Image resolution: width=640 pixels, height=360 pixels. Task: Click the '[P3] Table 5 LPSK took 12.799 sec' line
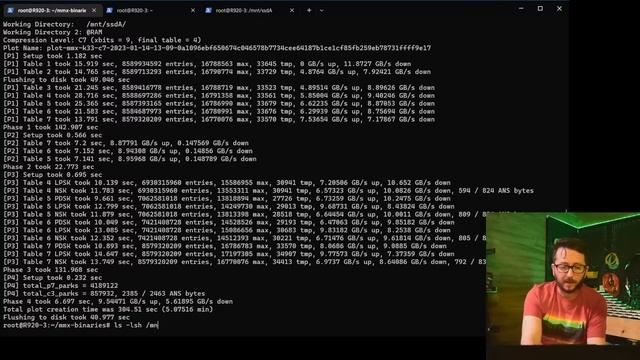(x=229, y=207)
